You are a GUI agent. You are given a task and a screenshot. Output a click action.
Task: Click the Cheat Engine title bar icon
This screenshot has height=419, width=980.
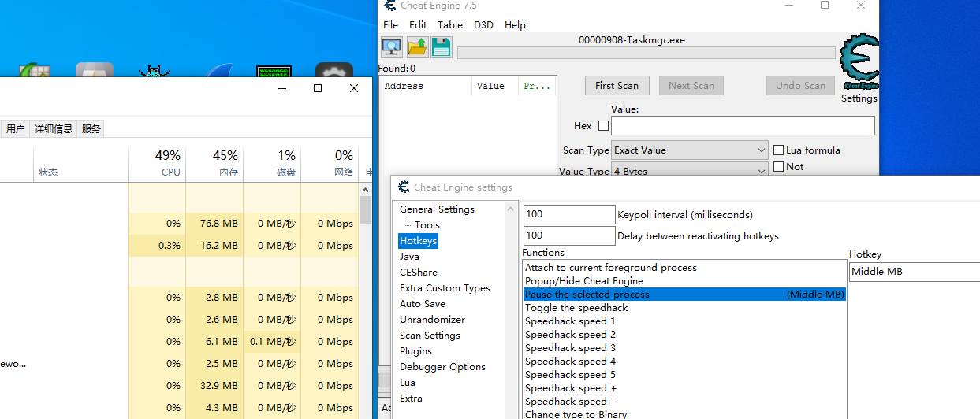coord(389,6)
